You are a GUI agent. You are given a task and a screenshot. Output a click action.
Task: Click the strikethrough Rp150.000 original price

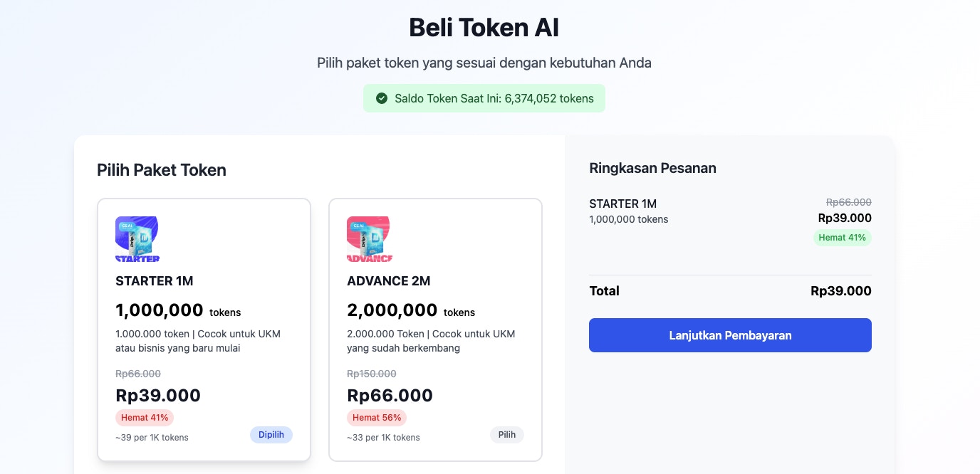(x=371, y=373)
